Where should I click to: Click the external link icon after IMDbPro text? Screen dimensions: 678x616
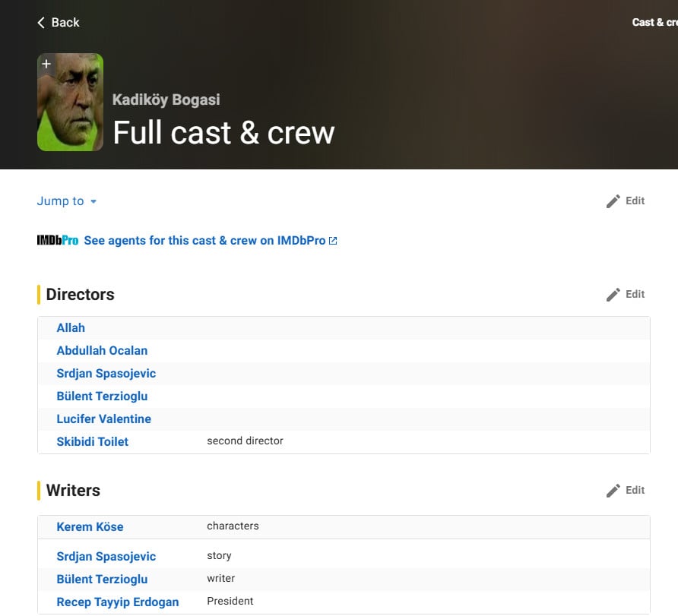coord(333,241)
